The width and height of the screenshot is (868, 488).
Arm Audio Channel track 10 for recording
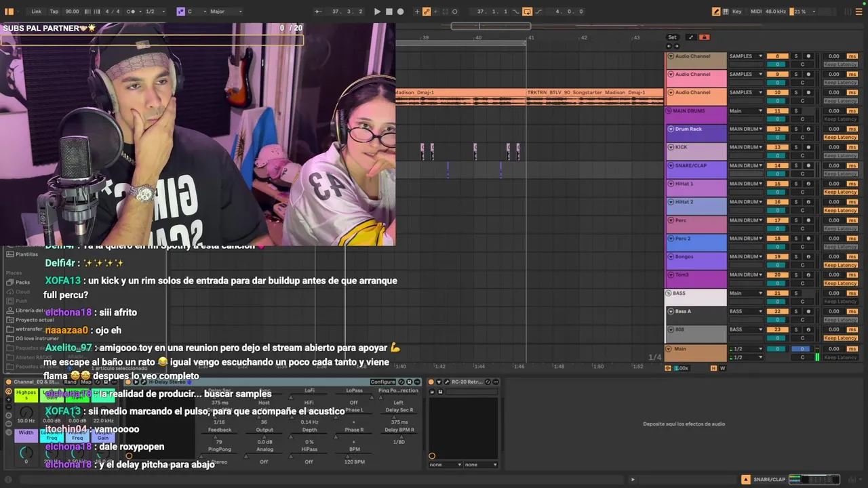(x=808, y=92)
